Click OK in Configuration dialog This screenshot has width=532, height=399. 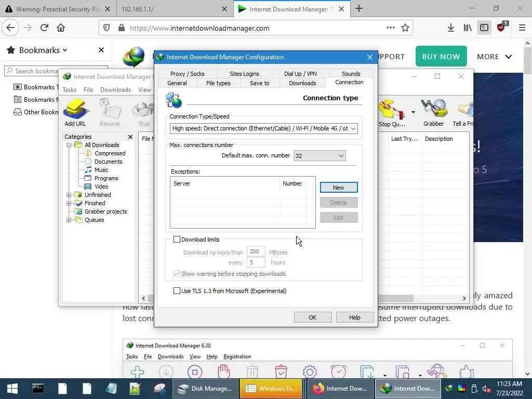pos(312,317)
